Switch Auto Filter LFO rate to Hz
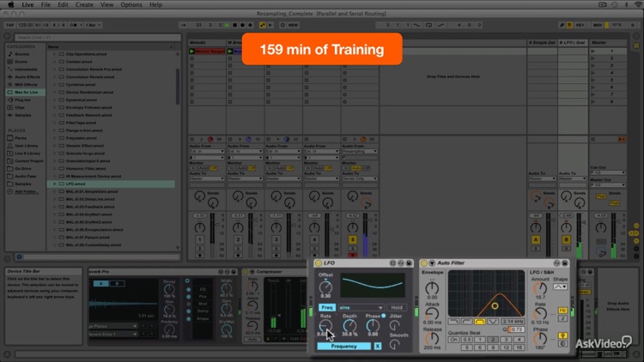 point(562,311)
